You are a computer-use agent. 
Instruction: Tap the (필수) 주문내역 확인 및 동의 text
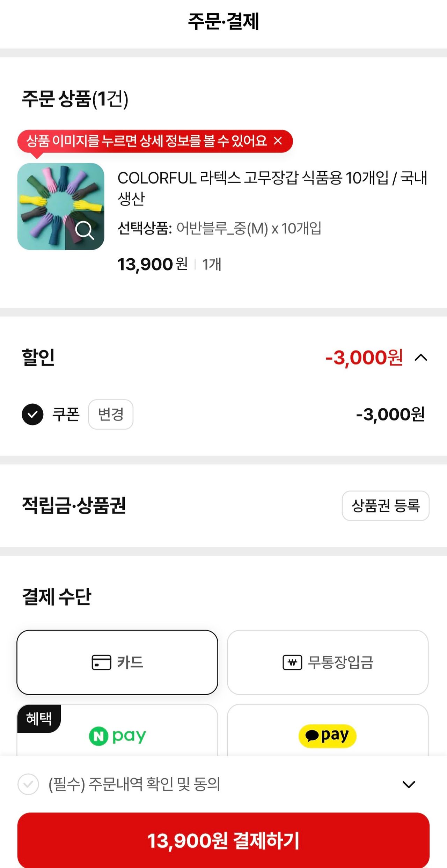click(134, 784)
